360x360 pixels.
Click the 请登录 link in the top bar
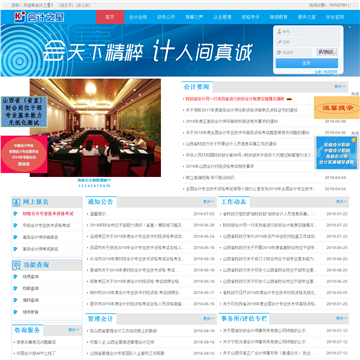point(65,5)
